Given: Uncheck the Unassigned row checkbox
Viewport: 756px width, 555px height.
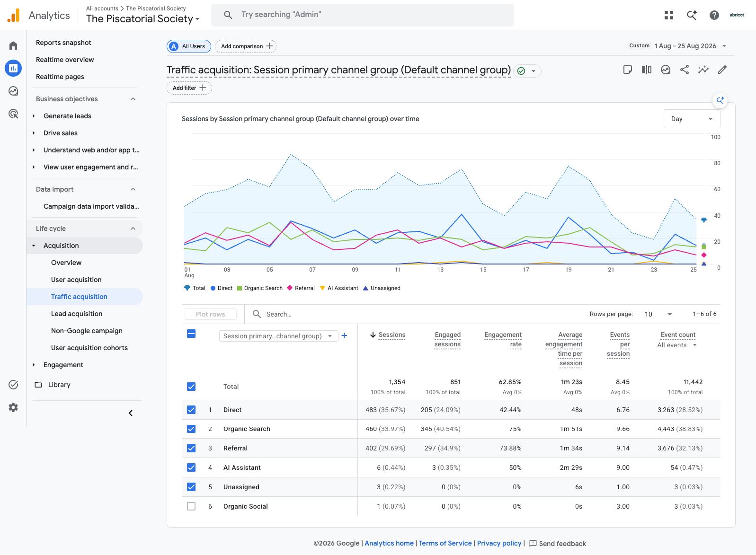Looking at the screenshot, I should tap(191, 487).
